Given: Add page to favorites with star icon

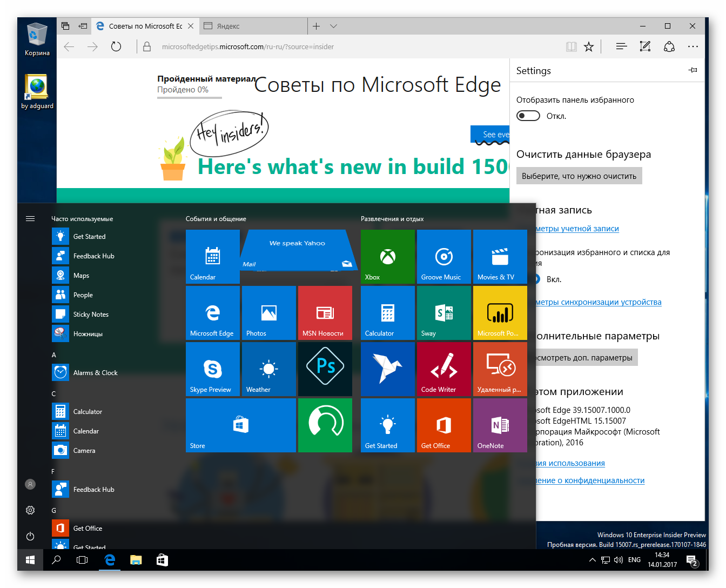Looking at the screenshot, I should pyautogui.click(x=589, y=47).
